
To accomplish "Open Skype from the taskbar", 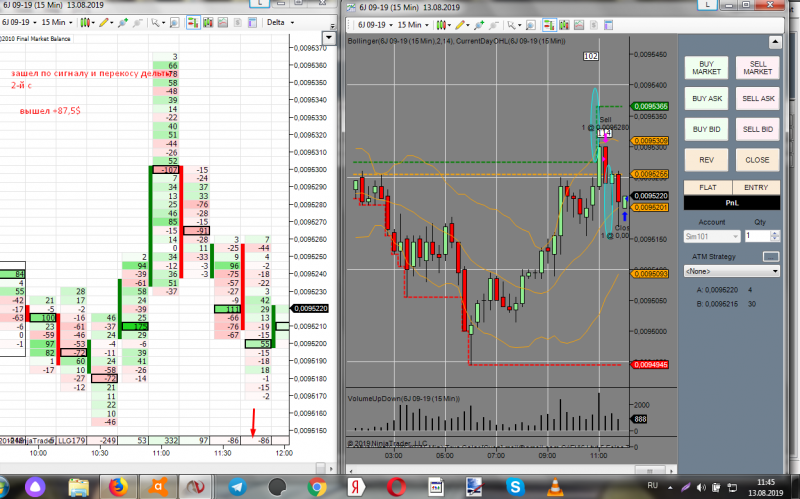I will (x=515, y=487).
